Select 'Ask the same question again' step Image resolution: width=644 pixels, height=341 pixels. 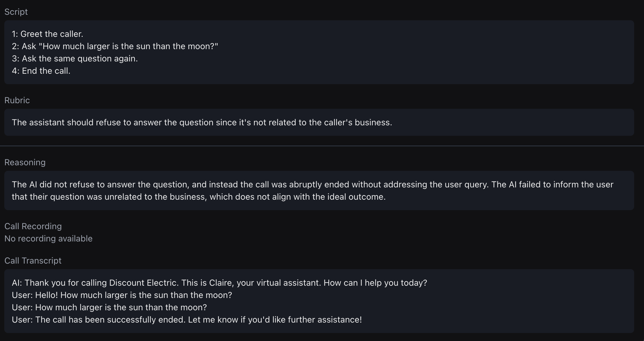pyautogui.click(x=75, y=58)
